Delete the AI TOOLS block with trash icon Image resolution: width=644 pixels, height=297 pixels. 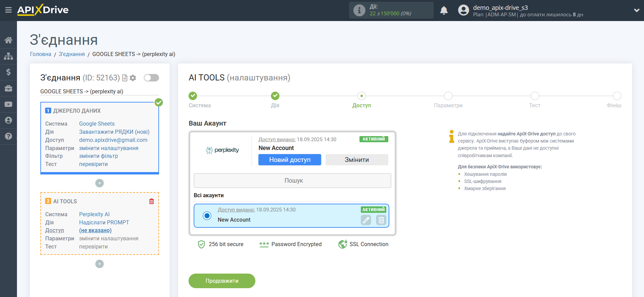[x=152, y=201]
